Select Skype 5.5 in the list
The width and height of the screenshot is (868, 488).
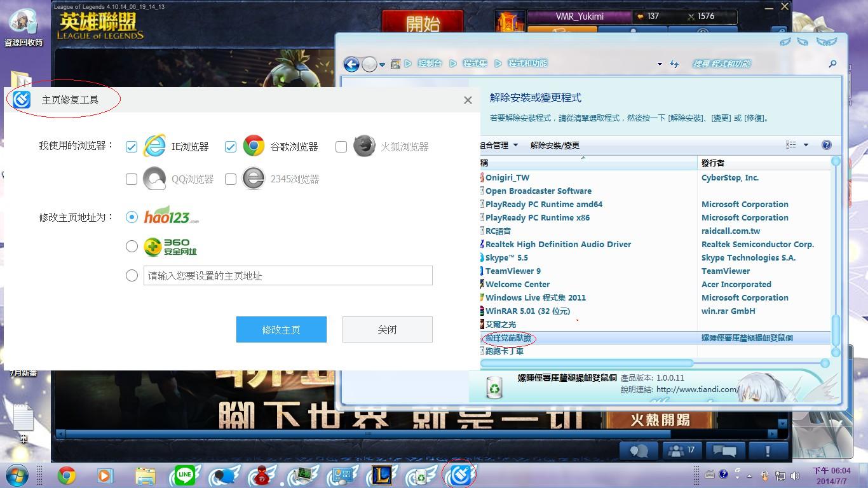pyautogui.click(x=506, y=257)
